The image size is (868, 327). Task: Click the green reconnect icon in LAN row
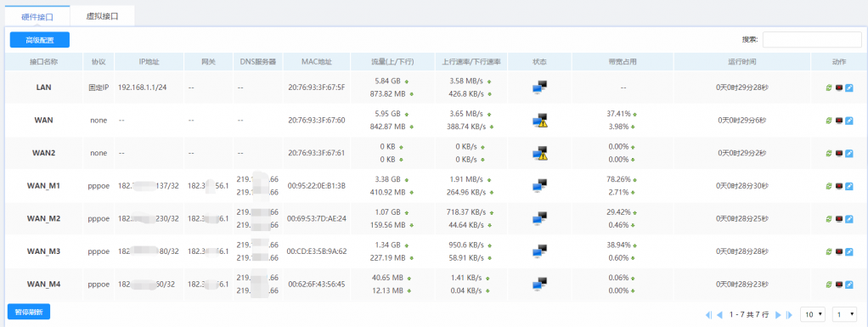(x=829, y=87)
